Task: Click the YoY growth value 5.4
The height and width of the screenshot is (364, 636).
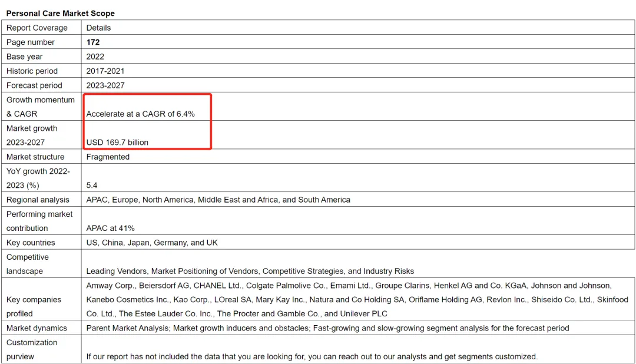Action: [92, 185]
